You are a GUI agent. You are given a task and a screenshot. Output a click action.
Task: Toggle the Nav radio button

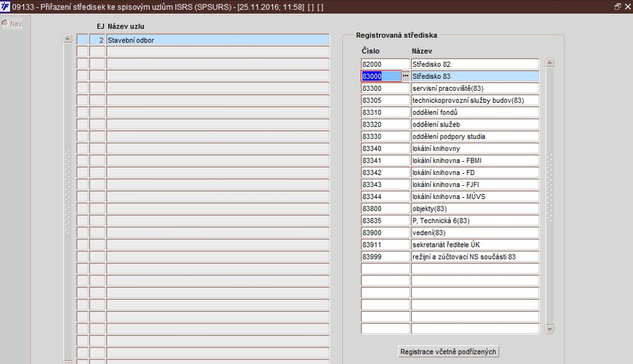[5, 23]
